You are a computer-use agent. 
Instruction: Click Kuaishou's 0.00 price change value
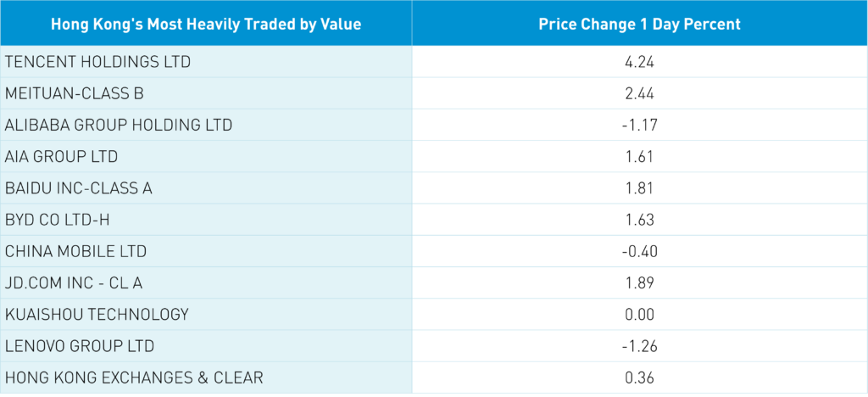pyautogui.click(x=640, y=315)
